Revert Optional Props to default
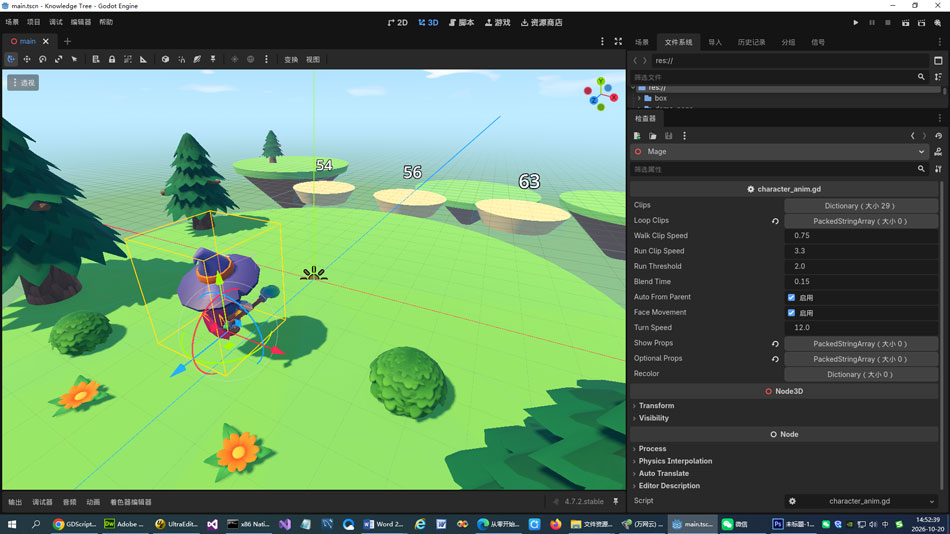 pyautogui.click(x=775, y=359)
